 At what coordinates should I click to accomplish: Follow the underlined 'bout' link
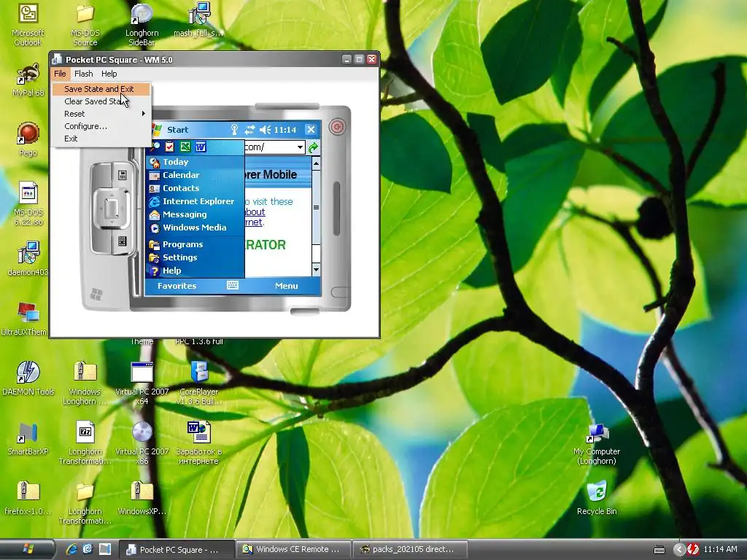coord(255,212)
